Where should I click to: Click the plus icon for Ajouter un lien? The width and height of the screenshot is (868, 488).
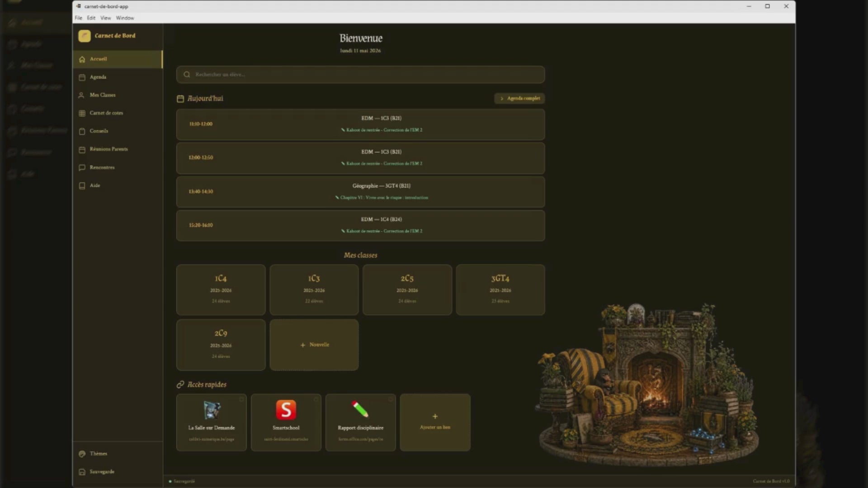tap(435, 416)
